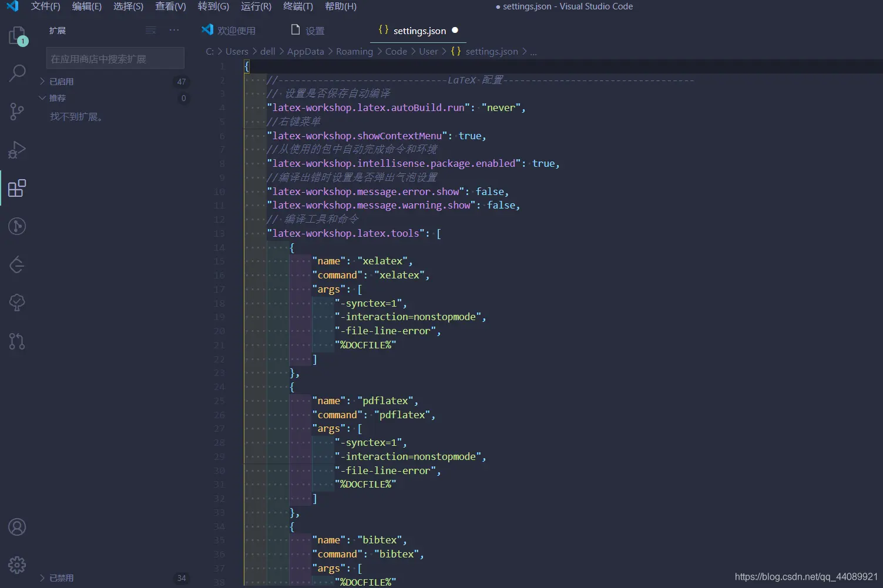Screen dimensions: 883x588
Task: Open the Explorer view in activity bar
Action: coord(17,36)
